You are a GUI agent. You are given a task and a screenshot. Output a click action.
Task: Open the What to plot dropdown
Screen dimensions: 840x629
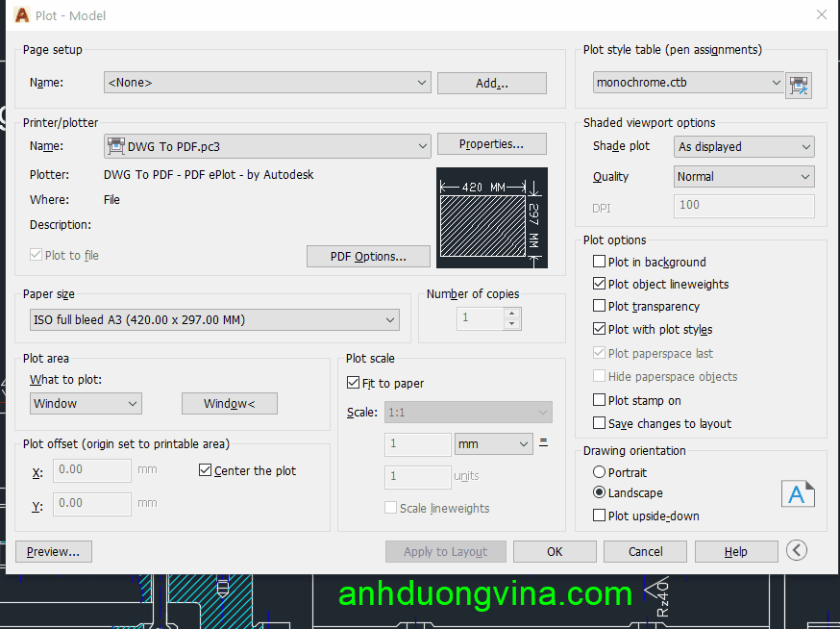tap(86, 404)
